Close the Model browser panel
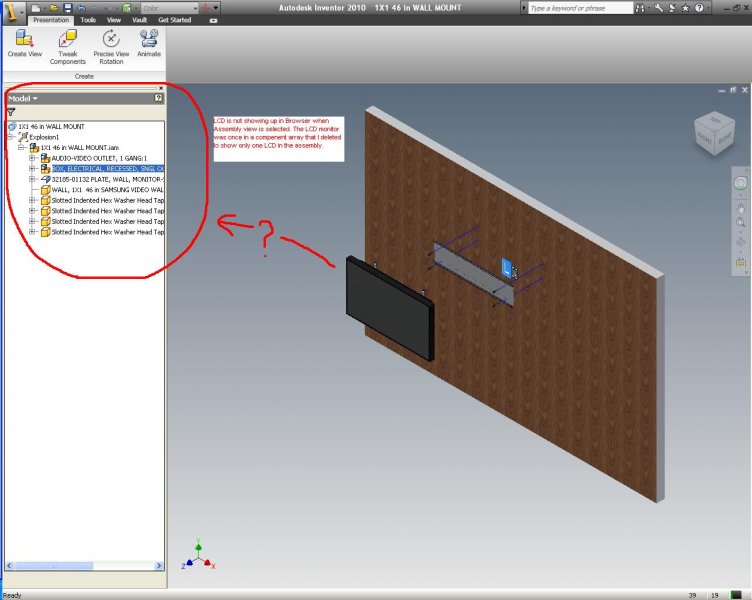The image size is (752, 600). coord(161,88)
